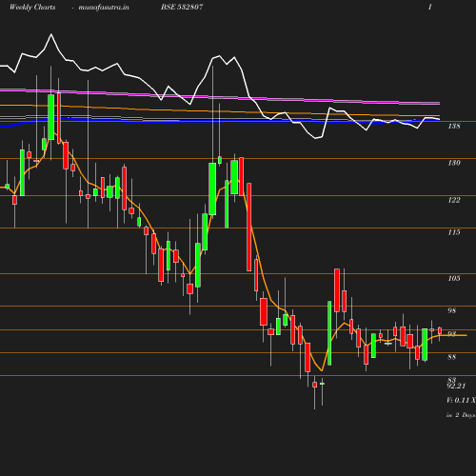The image size is (476, 476).
Task: Click the 122 price axis label
Action: click(x=454, y=200)
